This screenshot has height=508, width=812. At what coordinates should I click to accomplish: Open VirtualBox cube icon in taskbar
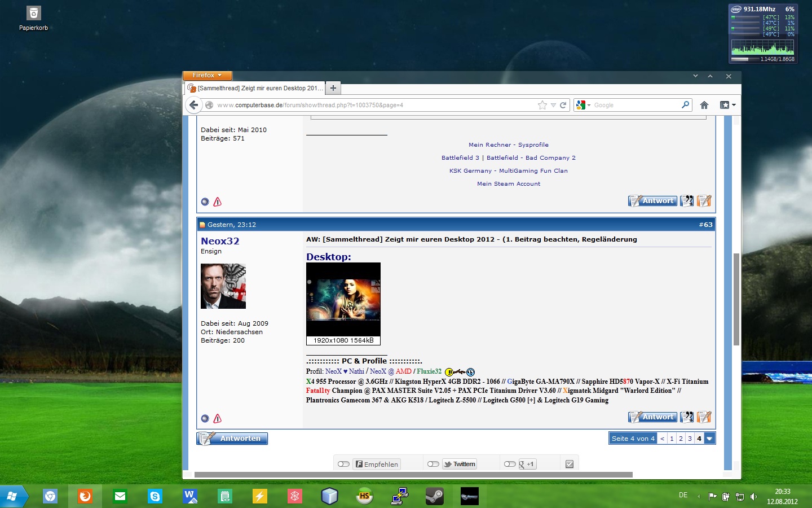tap(329, 496)
